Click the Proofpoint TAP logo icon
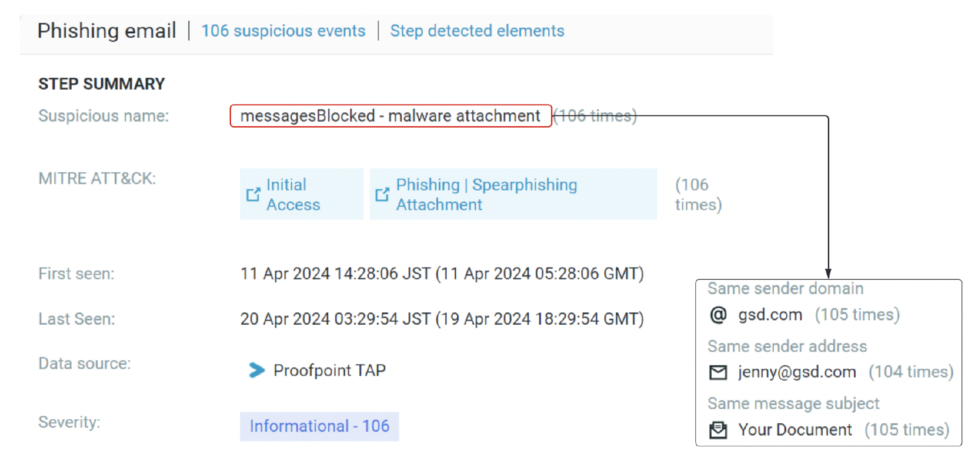The height and width of the screenshot is (461, 980). coord(256,371)
